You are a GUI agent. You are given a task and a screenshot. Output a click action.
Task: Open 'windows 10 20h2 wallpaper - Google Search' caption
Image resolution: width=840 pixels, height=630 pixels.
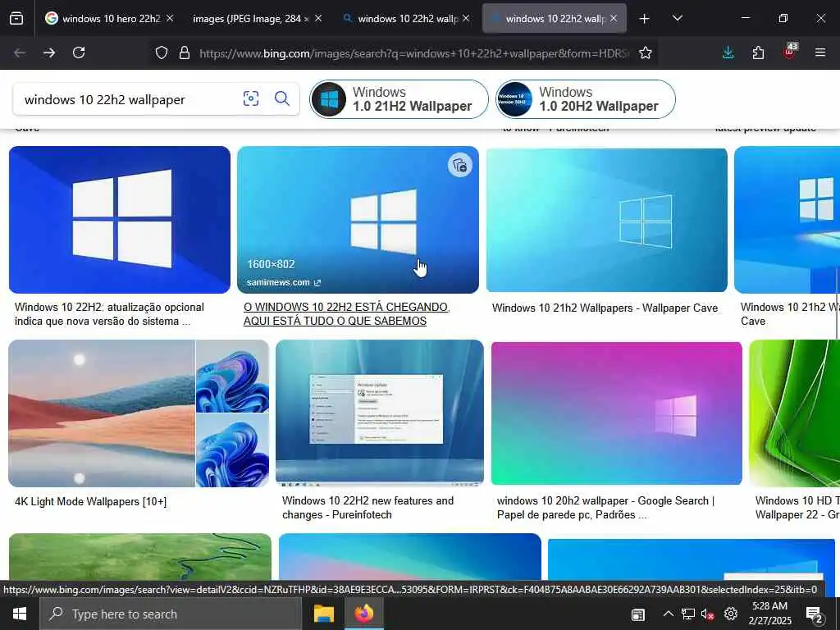(606, 507)
